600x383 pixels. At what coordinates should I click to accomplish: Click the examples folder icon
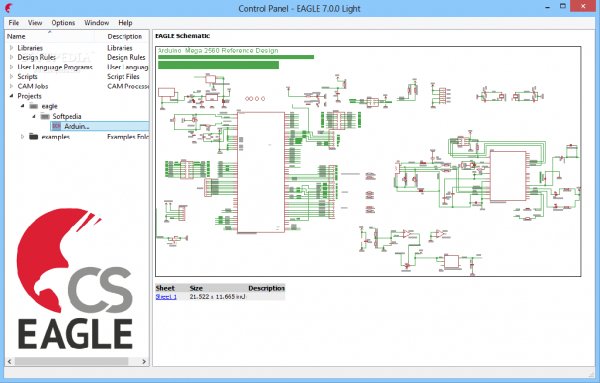[x=34, y=136]
